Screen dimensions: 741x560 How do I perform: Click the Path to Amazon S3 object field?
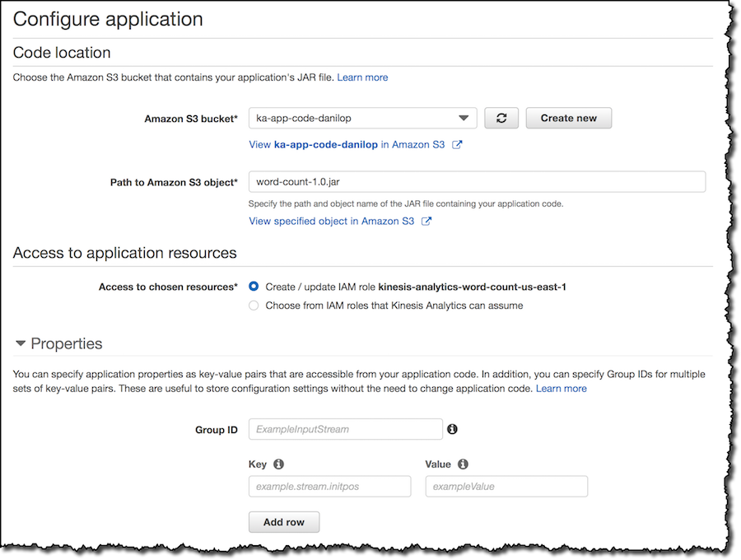[x=477, y=182]
